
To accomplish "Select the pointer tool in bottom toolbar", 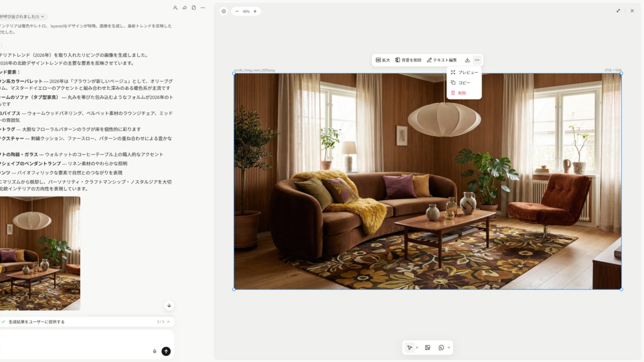I will click(x=410, y=348).
